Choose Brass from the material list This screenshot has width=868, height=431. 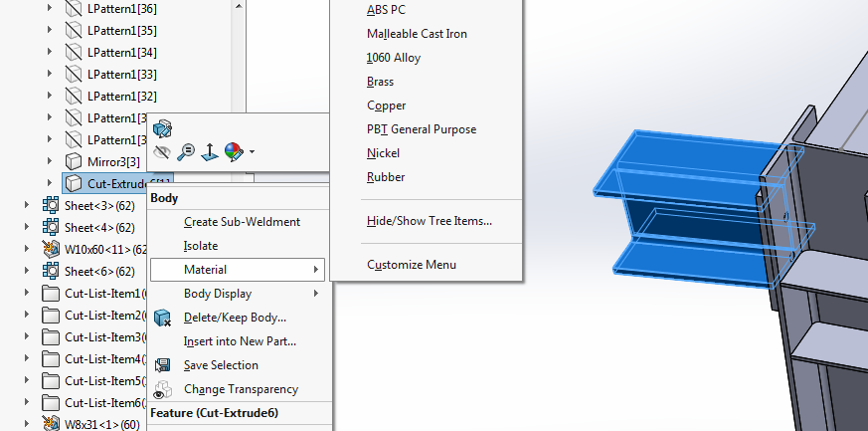[x=380, y=82]
